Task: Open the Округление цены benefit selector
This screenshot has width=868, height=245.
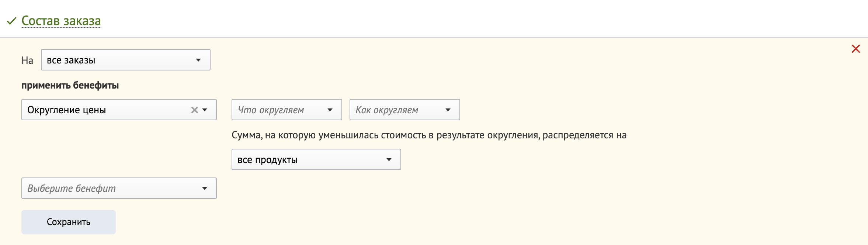Action: 205,110
